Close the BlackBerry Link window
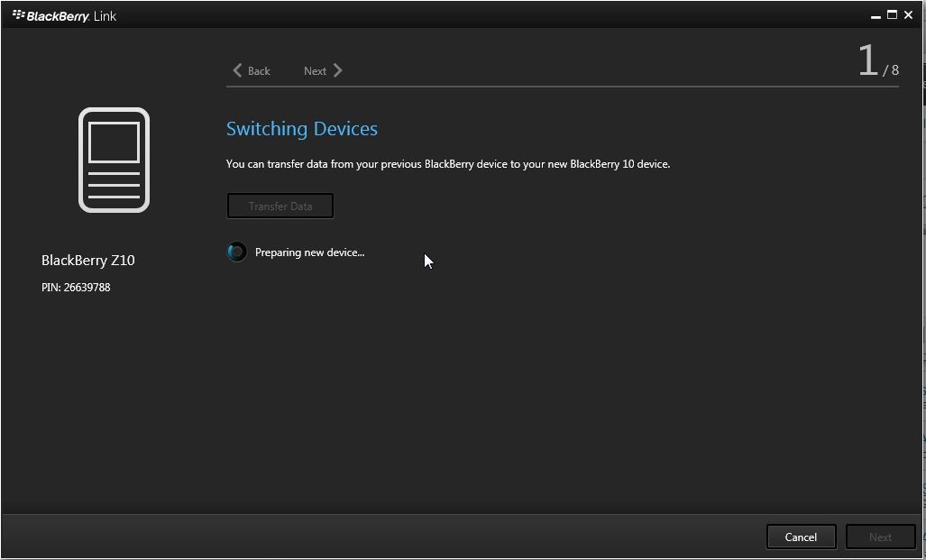The height and width of the screenshot is (560, 926). coord(909,15)
